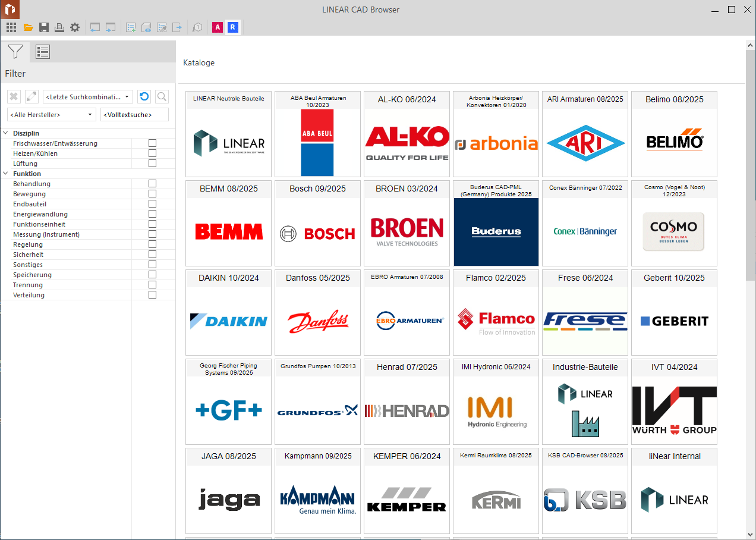Image resolution: width=756 pixels, height=540 pixels.
Task: Click the LINEAR CAD Browser app logo
Action: click(10, 10)
